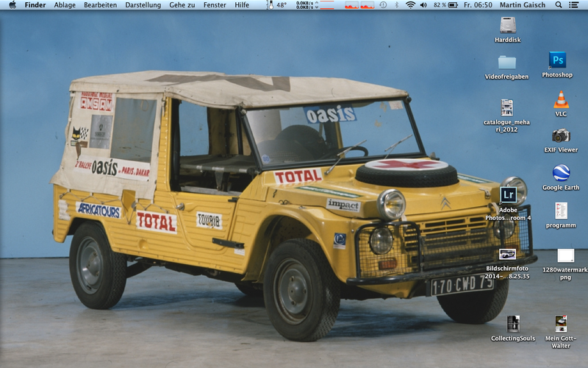Open the Darstellung menu
Image resolution: width=588 pixels, height=368 pixels.
pyautogui.click(x=143, y=5)
